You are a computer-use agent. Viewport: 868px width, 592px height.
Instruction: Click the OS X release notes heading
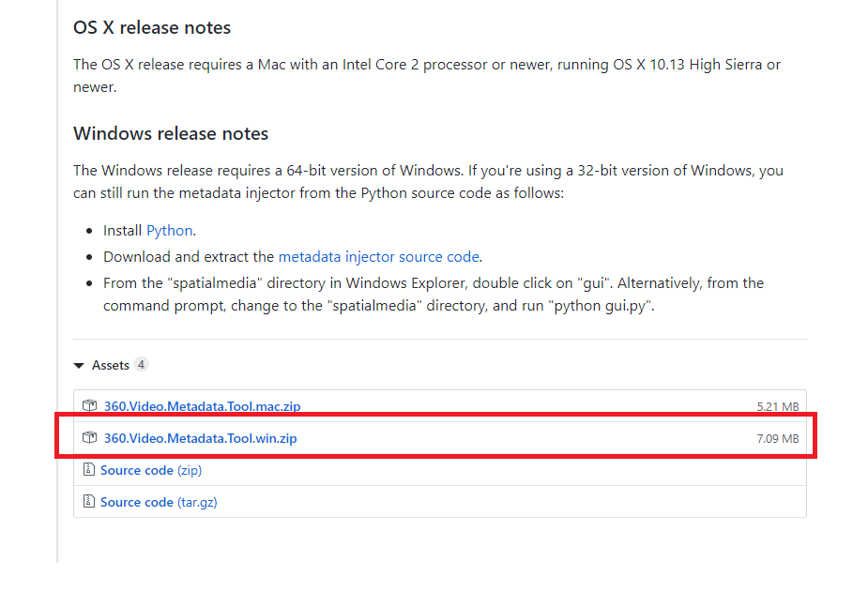(152, 28)
